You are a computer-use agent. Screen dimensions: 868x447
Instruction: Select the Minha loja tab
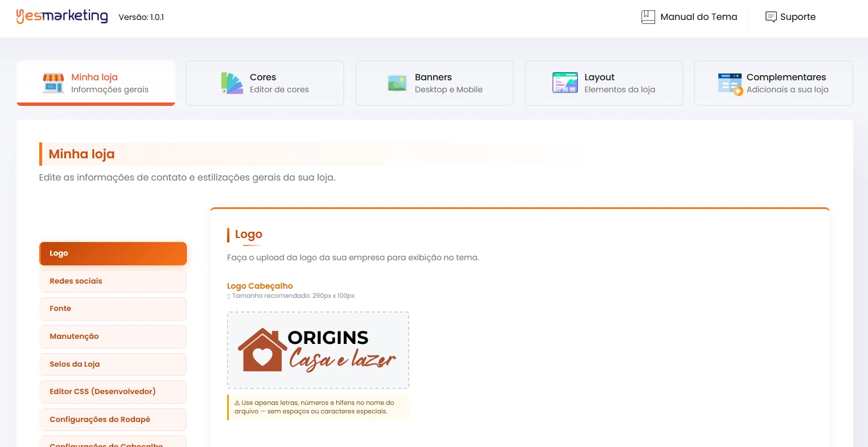coord(96,83)
